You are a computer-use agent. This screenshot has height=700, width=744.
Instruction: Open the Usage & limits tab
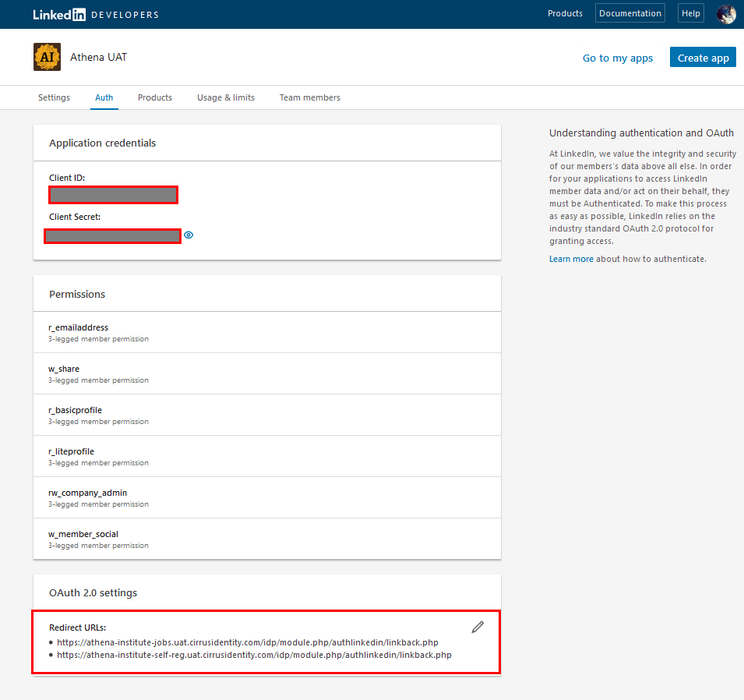[226, 97]
